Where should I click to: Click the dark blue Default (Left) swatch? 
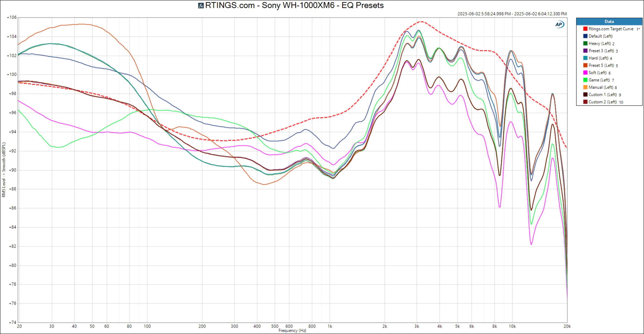[x=585, y=36]
